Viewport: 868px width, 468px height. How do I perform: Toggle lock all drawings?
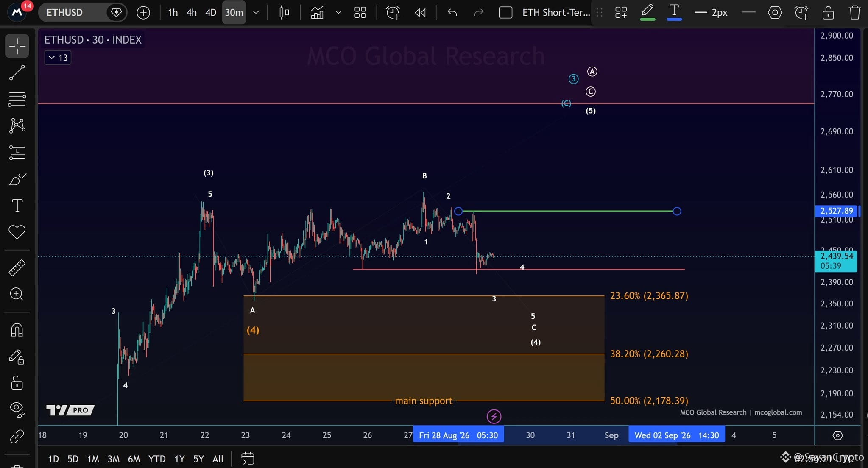click(x=17, y=383)
